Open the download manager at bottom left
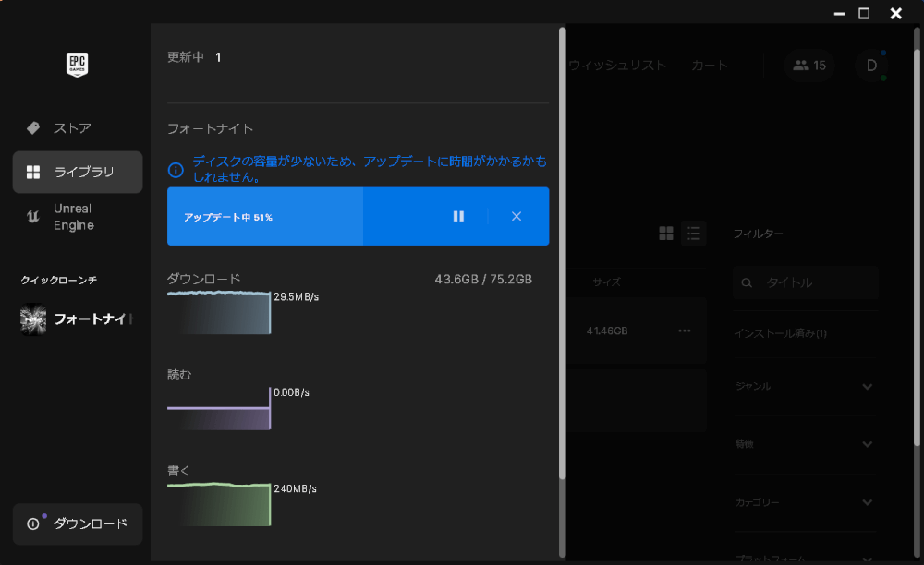 (x=78, y=523)
